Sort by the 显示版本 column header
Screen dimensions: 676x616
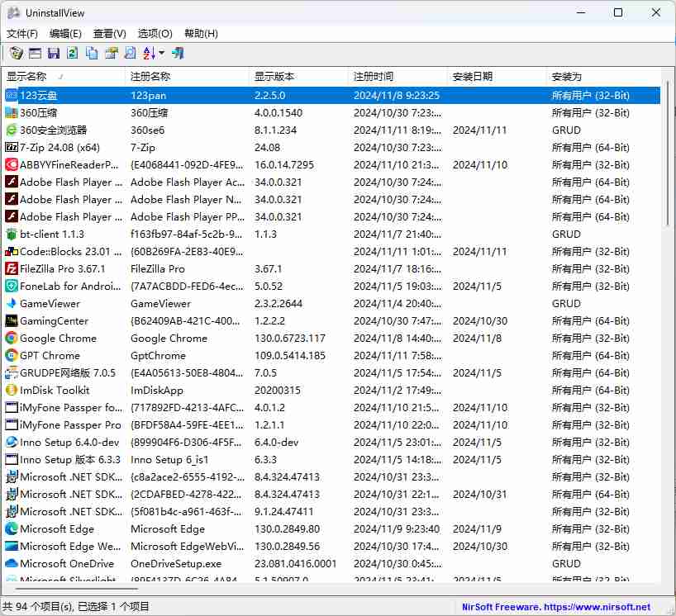[x=272, y=76]
